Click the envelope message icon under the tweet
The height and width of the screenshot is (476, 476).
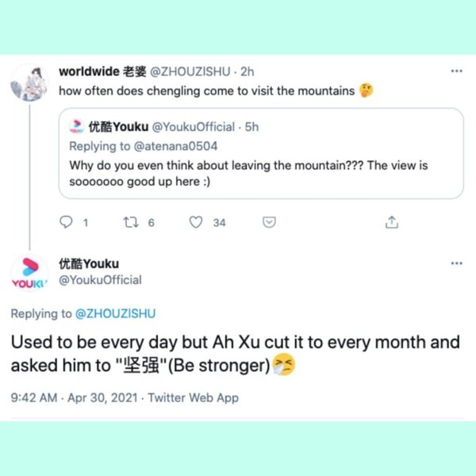269,223
